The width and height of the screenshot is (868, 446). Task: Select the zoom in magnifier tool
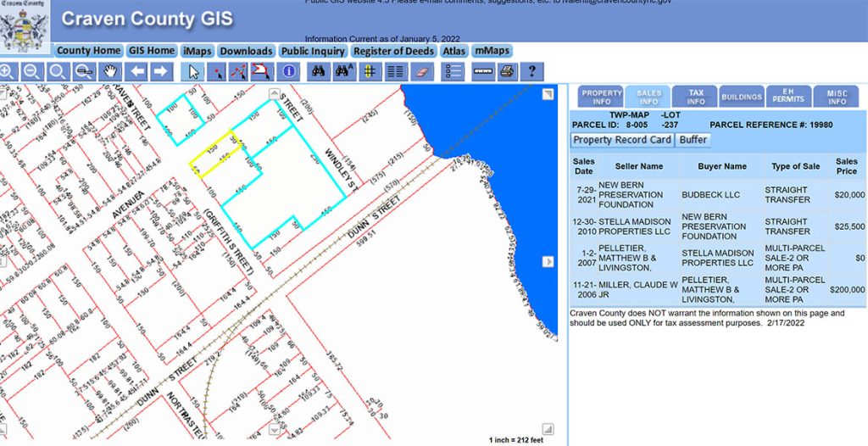coord(7,71)
